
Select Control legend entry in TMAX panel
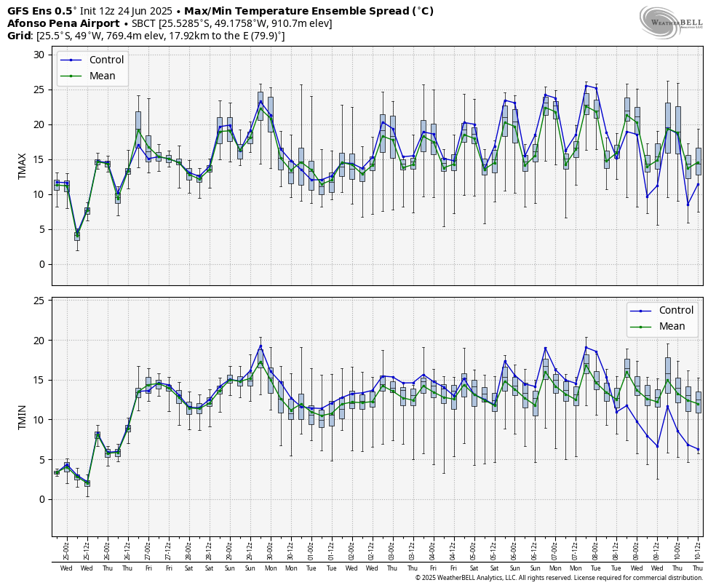106,60
